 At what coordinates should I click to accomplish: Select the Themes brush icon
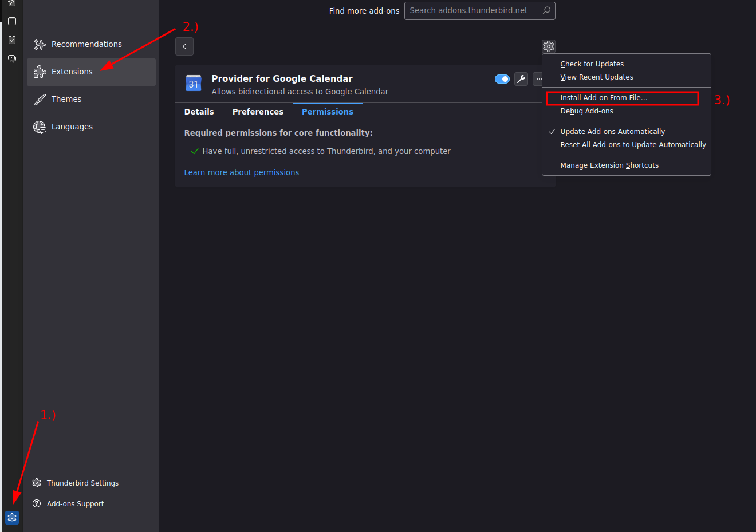pyautogui.click(x=40, y=100)
